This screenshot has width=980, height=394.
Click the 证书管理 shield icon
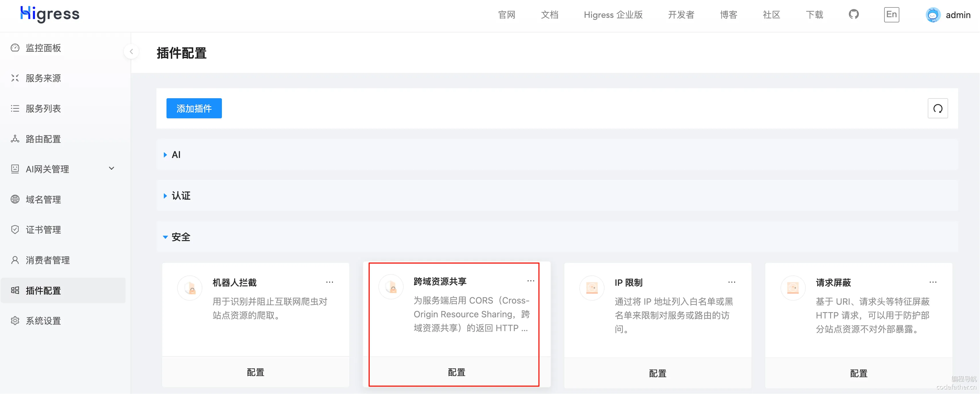[15, 229]
